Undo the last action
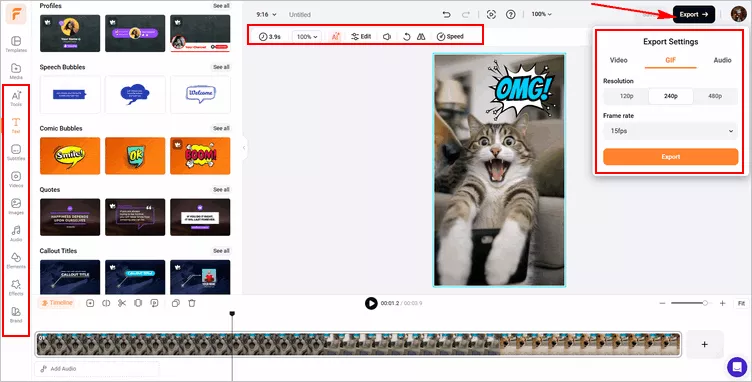 click(x=446, y=14)
